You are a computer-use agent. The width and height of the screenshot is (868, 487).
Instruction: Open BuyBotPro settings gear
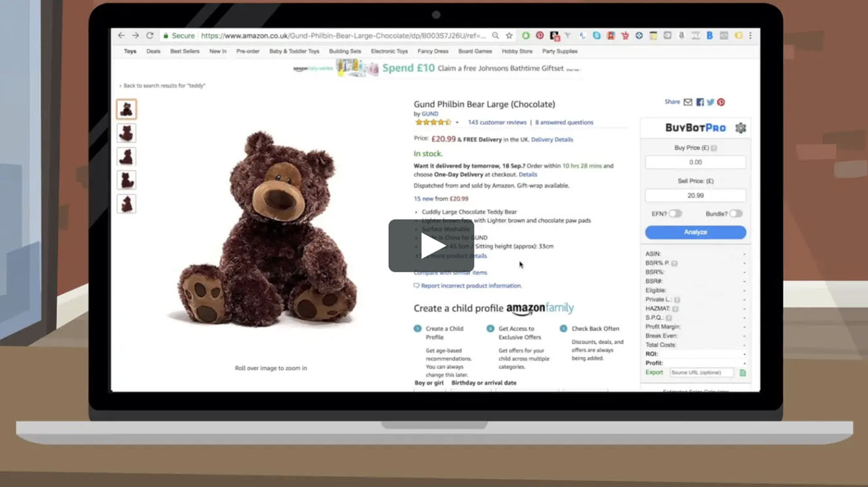[741, 128]
